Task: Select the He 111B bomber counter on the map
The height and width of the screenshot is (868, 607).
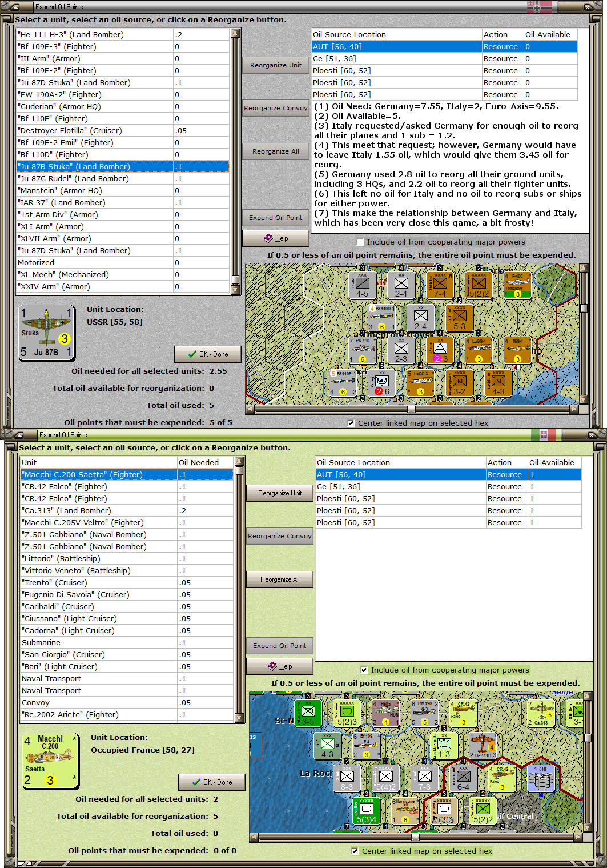Action: [483, 745]
